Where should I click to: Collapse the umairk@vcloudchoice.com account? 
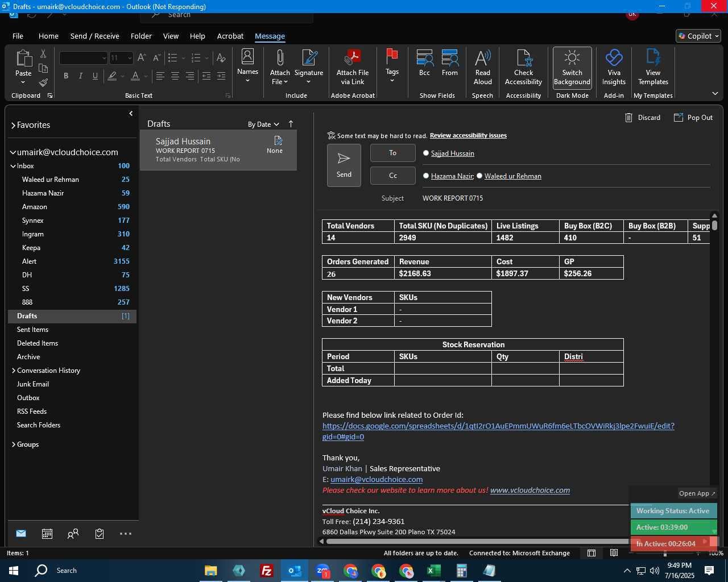pos(13,152)
